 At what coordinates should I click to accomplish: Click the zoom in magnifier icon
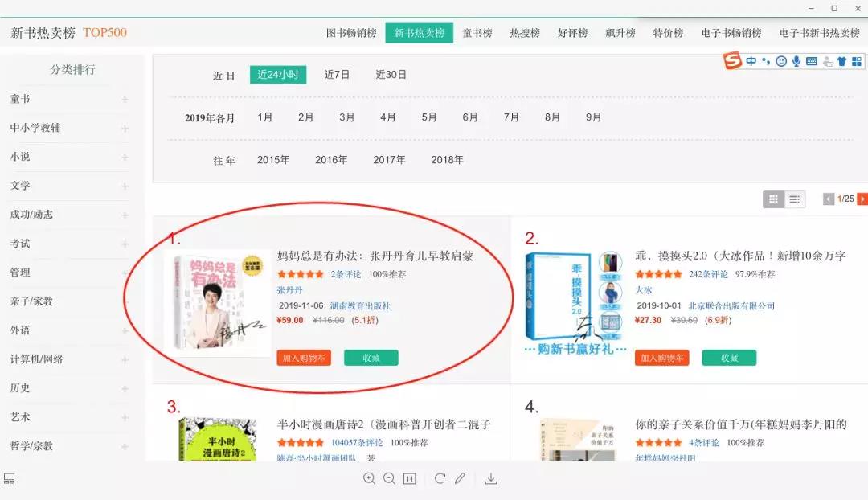369,478
